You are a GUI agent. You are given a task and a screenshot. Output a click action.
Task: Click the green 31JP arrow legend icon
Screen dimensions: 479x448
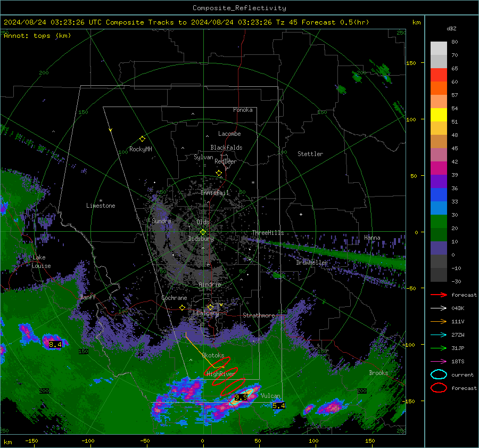(439, 348)
